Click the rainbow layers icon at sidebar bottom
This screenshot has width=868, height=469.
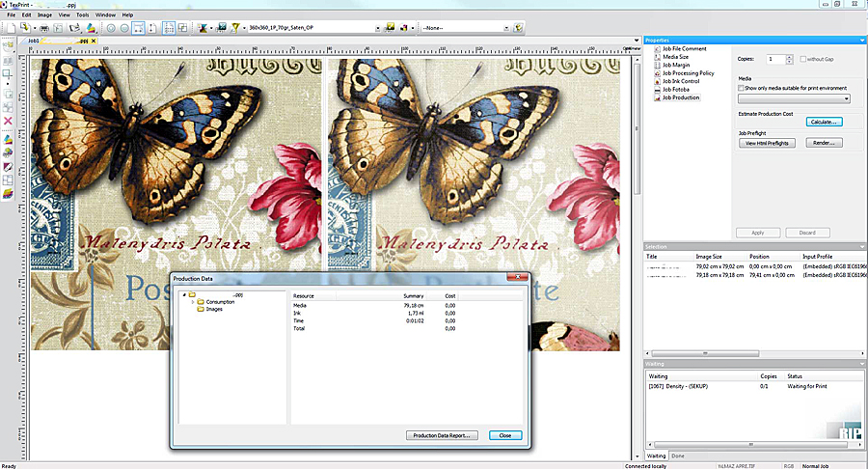[x=8, y=194]
